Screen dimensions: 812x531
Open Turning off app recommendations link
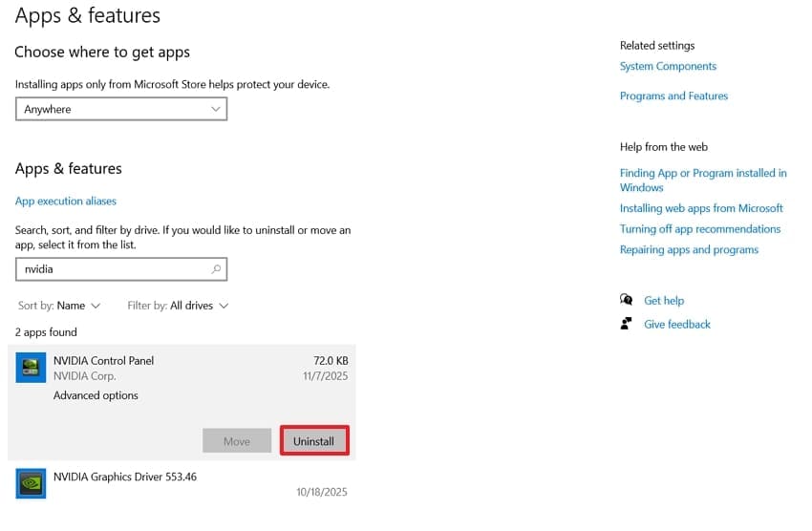point(700,229)
